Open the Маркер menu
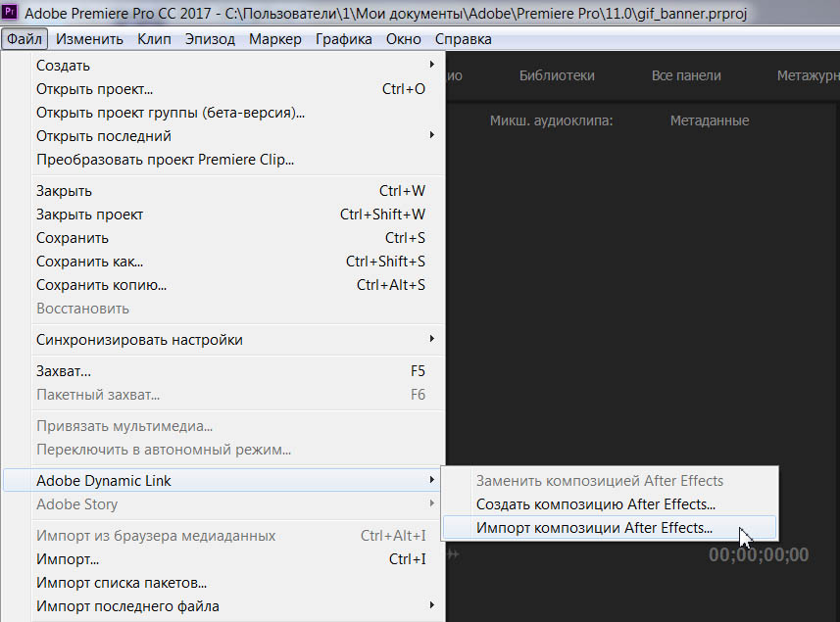Screen dimensions: 840x622 coord(275,39)
